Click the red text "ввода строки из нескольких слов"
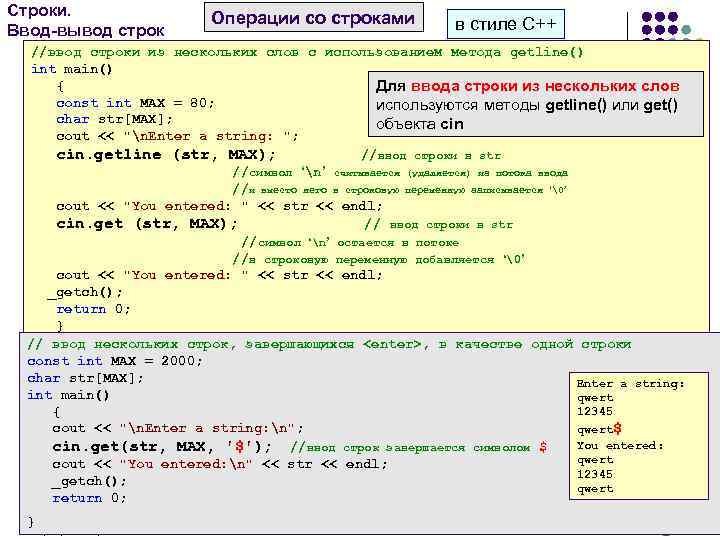This screenshot has height=540, width=720. [x=545, y=86]
